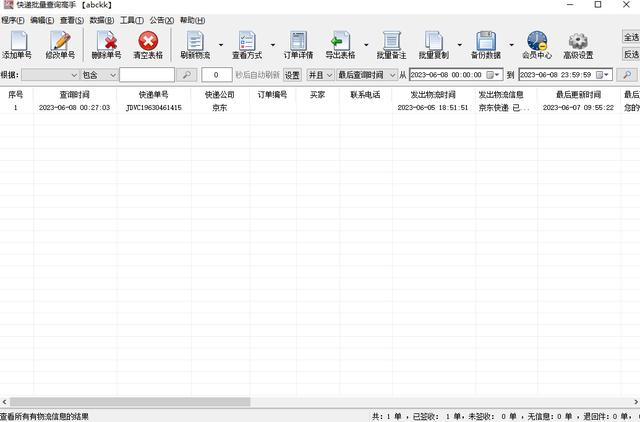Expand the 导出表格 dropdown arrow

pyautogui.click(x=366, y=45)
